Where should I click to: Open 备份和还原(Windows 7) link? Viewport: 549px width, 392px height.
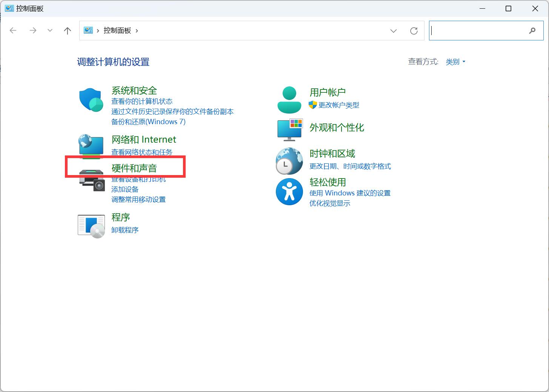[x=148, y=122]
